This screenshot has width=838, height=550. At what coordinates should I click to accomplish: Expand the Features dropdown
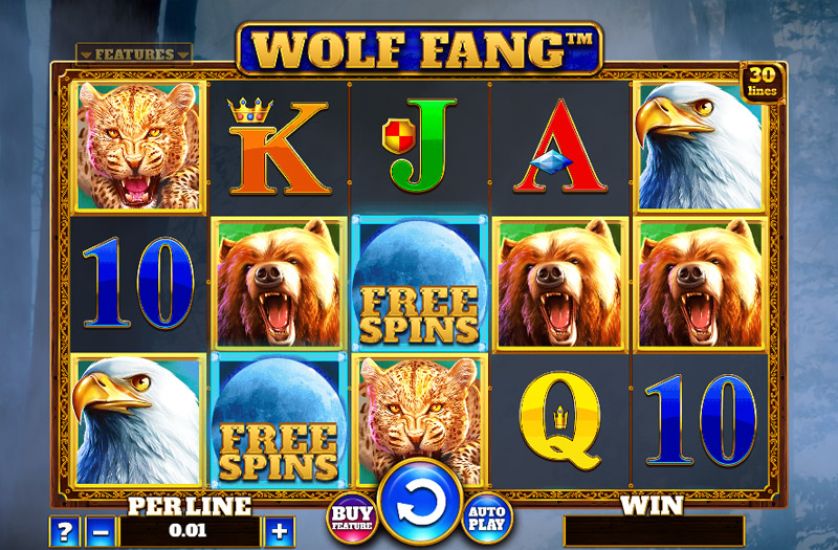[134, 54]
